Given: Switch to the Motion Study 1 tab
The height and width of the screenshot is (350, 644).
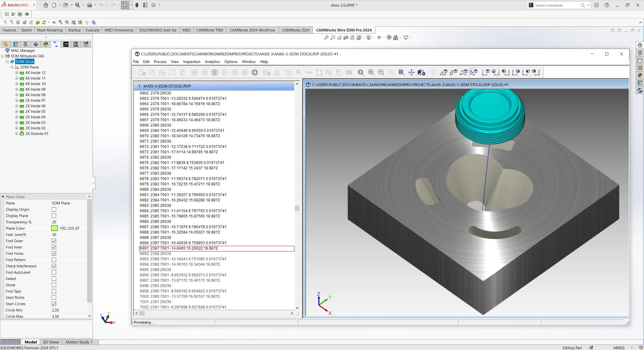Looking at the screenshot, I should (x=79, y=342).
